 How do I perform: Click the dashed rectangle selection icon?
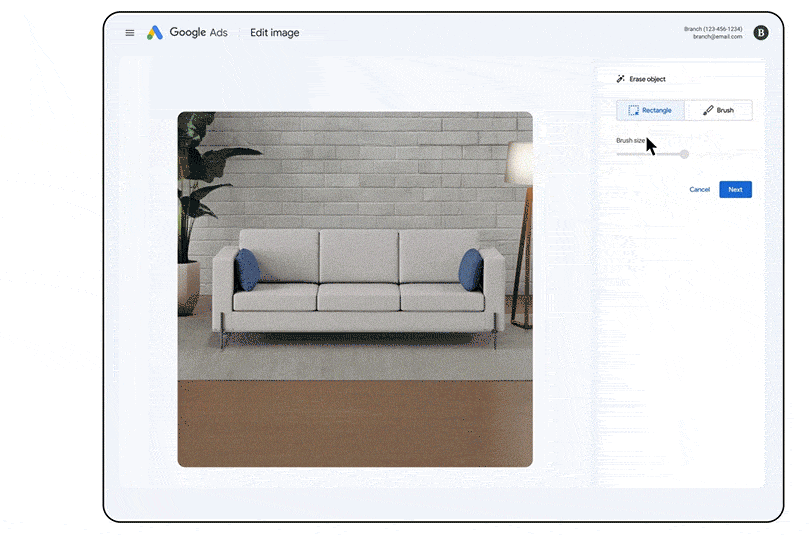click(x=633, y=110)
